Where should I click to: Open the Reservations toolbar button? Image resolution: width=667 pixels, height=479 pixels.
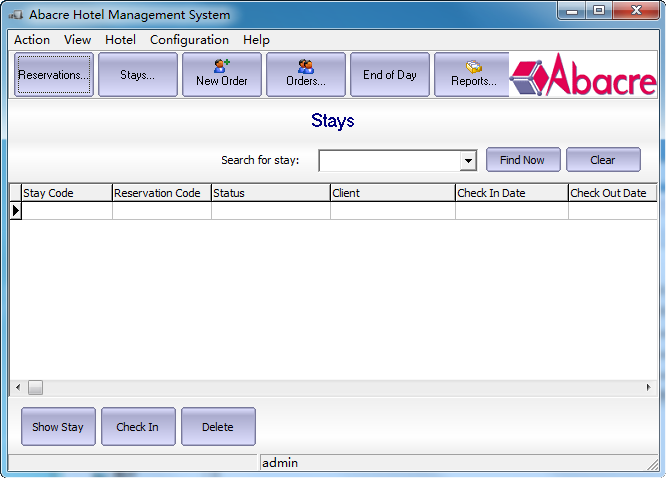54,75
